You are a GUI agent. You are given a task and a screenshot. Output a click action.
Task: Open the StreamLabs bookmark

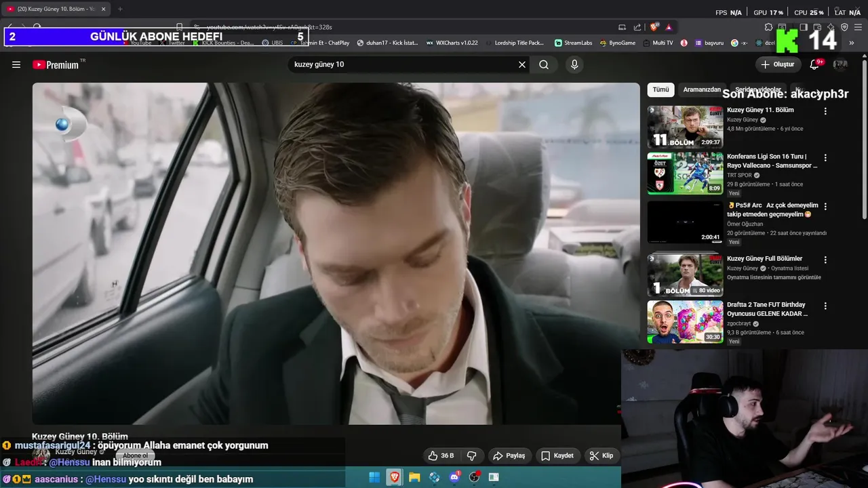click(573, 43)
